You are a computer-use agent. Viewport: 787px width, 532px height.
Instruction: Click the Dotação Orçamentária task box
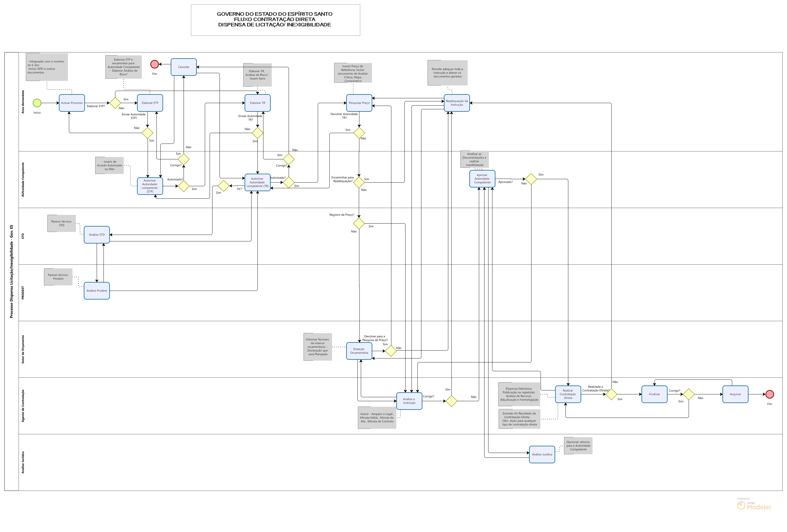coord(359,351)
